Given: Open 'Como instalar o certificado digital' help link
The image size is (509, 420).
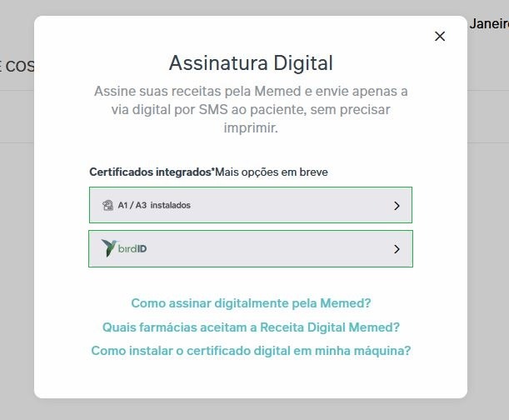Looking at the screenshot, I should click(x=251, y=351).
